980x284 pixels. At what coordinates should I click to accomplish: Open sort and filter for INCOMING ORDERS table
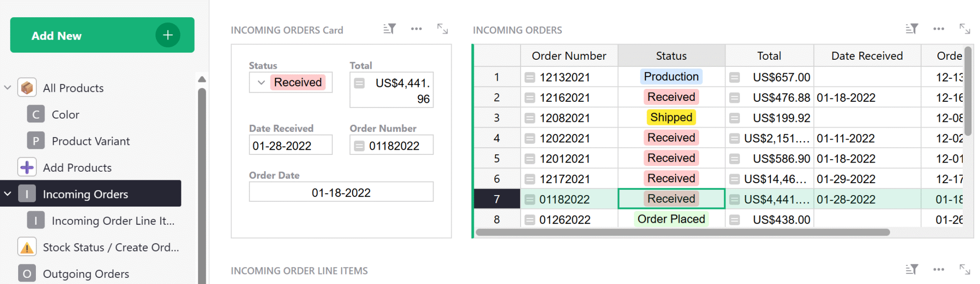[912, 29]
